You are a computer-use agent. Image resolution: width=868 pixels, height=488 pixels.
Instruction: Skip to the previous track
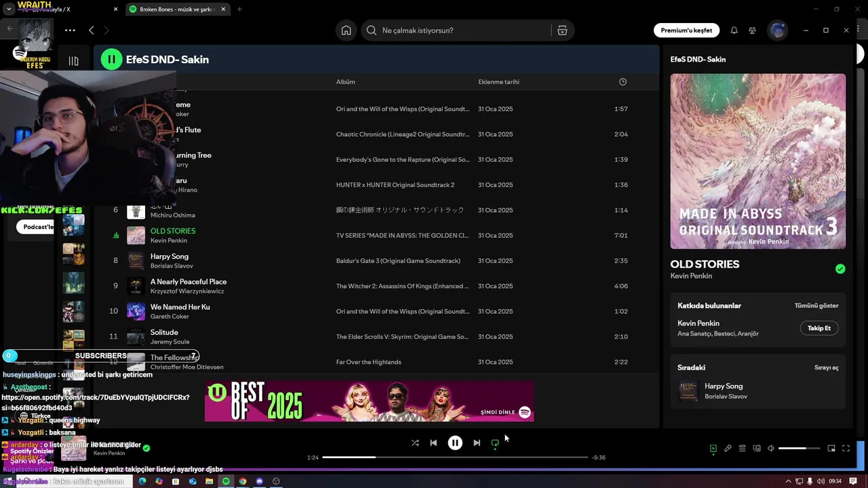pyautogui.click(x=433, y=443)
